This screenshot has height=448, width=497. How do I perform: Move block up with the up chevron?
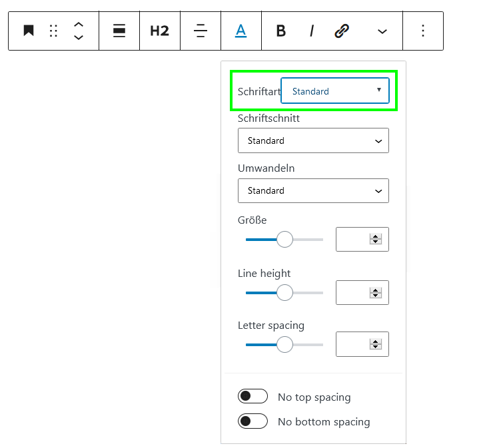click(79, 25)
